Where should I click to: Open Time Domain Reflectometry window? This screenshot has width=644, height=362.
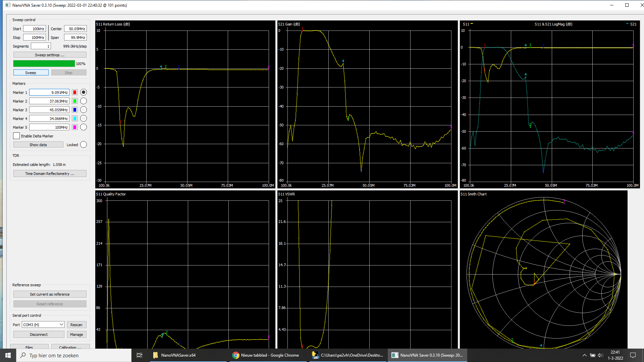50,173
